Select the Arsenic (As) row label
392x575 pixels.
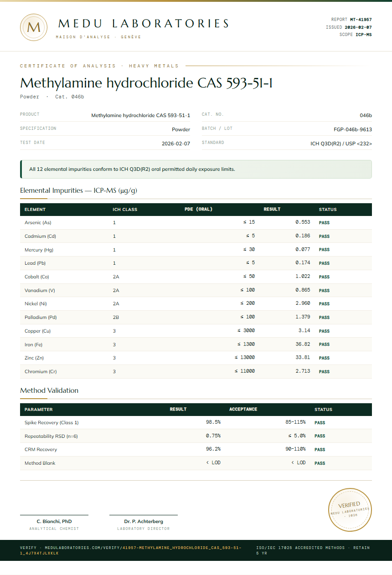pyautogui.click(x=38, y=223)
